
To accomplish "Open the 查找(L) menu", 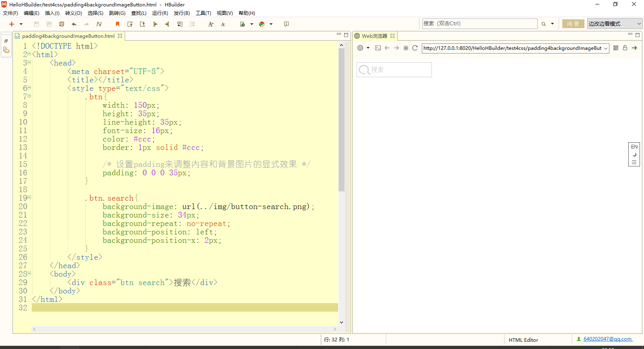I will (139, 13).
